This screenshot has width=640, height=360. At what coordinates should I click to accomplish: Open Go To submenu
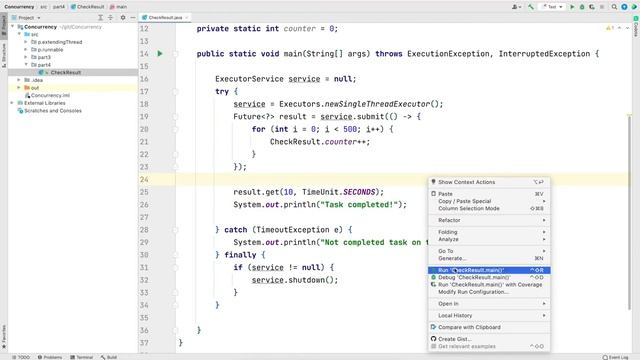pyautogui.click(x=489, y=251)
